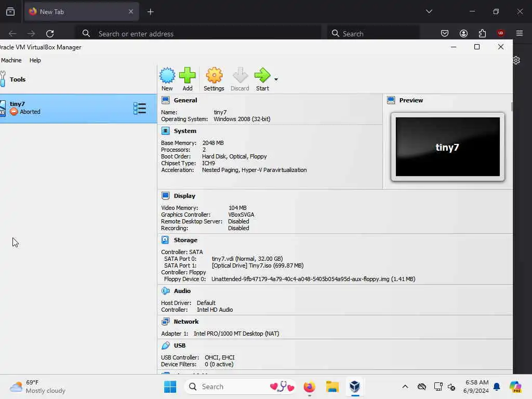Open the Network settings heading link
Image resolution: width=532 pixels, height=399 pixels.
coord(186,321)
